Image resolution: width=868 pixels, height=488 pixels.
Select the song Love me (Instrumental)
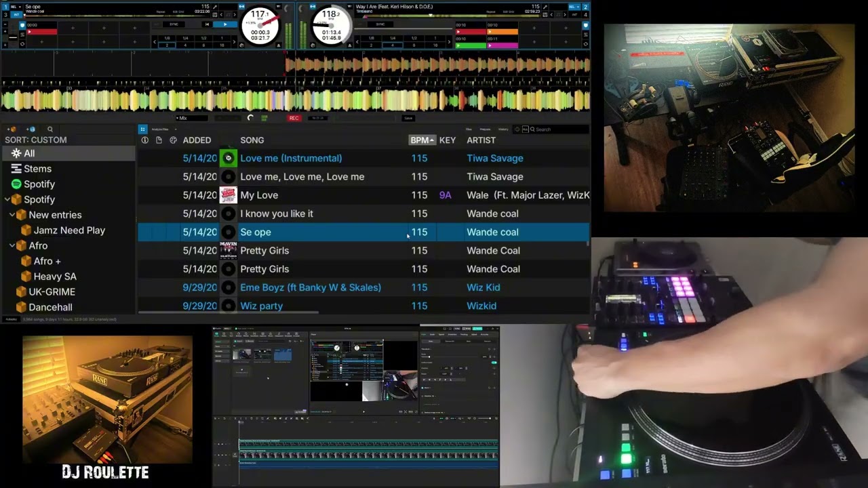291,158
